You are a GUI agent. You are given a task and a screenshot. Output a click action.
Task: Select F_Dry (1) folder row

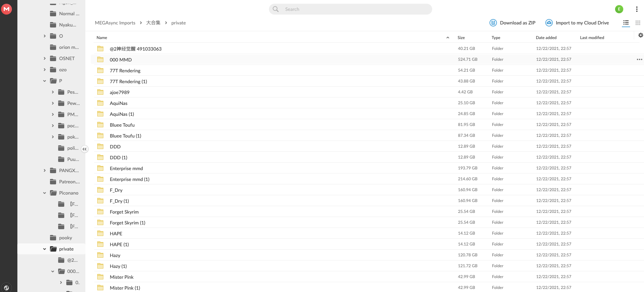click(369, 201)
